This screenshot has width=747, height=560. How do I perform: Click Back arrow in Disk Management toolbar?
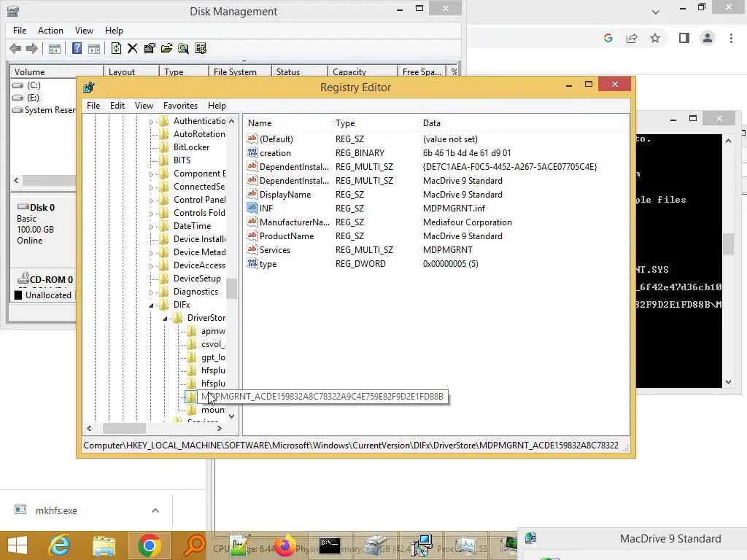(x=15, y=48)
